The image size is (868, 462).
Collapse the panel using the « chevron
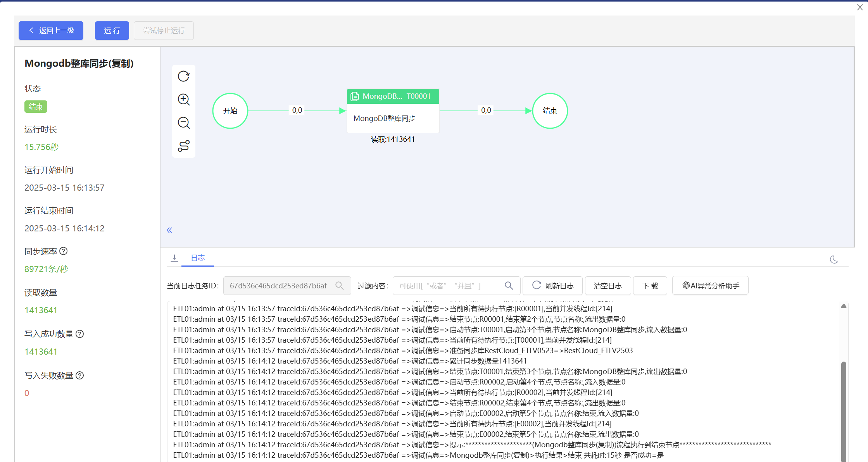(x=169, y=230)
